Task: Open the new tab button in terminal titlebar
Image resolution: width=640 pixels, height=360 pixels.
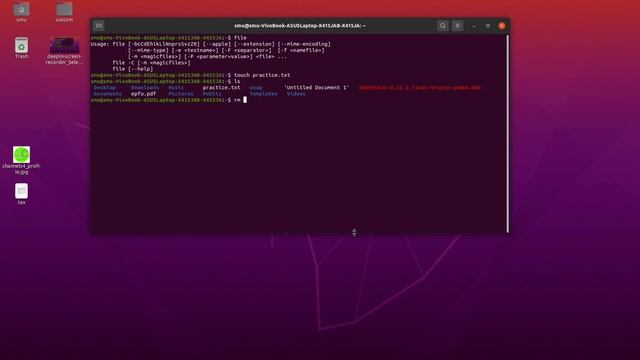Action: [x=98, y=26]
